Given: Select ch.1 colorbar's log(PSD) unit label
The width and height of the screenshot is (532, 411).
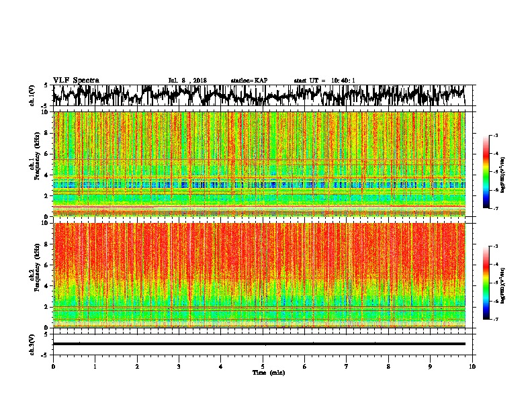Looking at the screenshot, I should [x=502, y=175].
